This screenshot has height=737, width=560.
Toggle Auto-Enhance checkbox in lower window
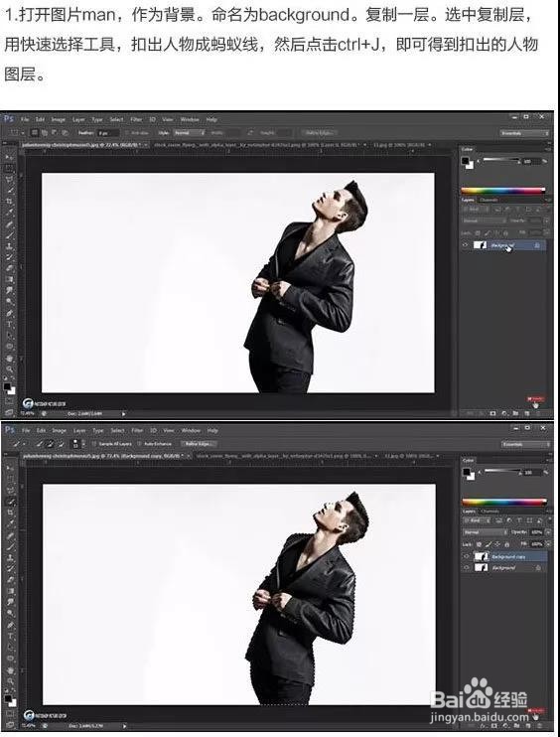[x=139, y=444]
